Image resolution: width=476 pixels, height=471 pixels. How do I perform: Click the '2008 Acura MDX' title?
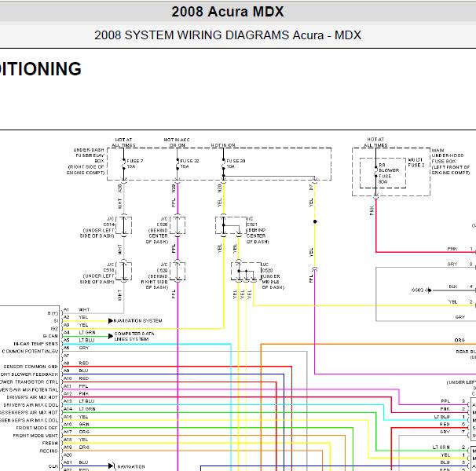[228, 12]
